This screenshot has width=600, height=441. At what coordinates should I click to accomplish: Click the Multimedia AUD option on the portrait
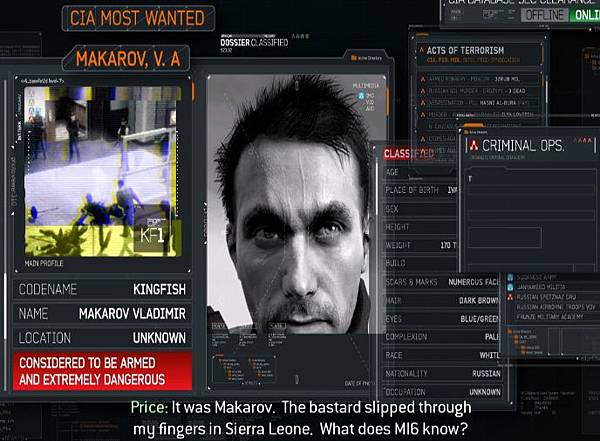pyautogui.click(x=370, y=109)
